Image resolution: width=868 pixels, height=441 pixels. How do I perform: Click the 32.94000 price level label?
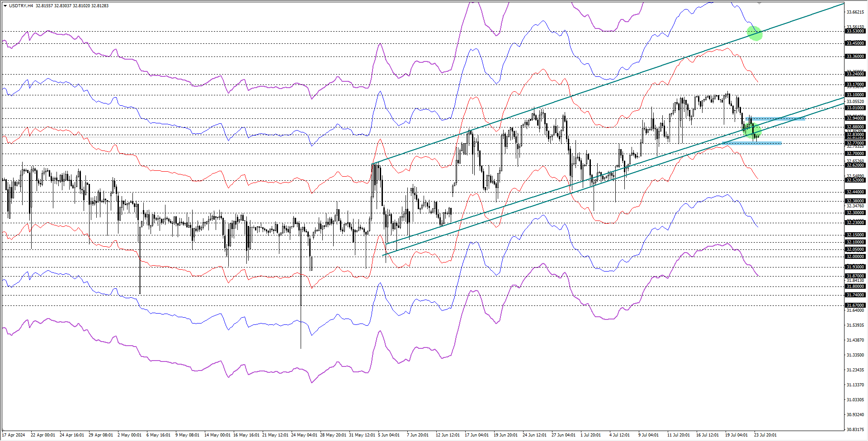(x=855, y=118)
